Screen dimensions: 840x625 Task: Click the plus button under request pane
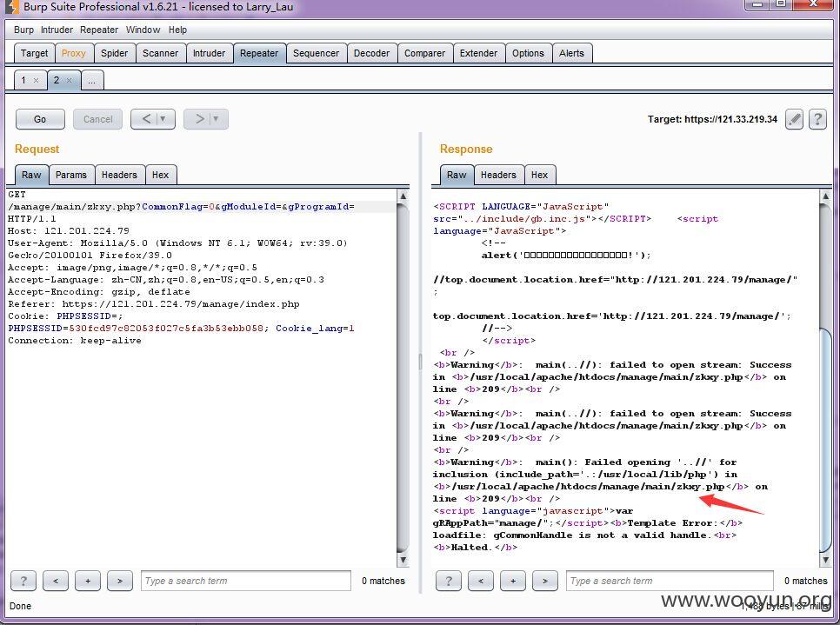click(x=88, y=581)
